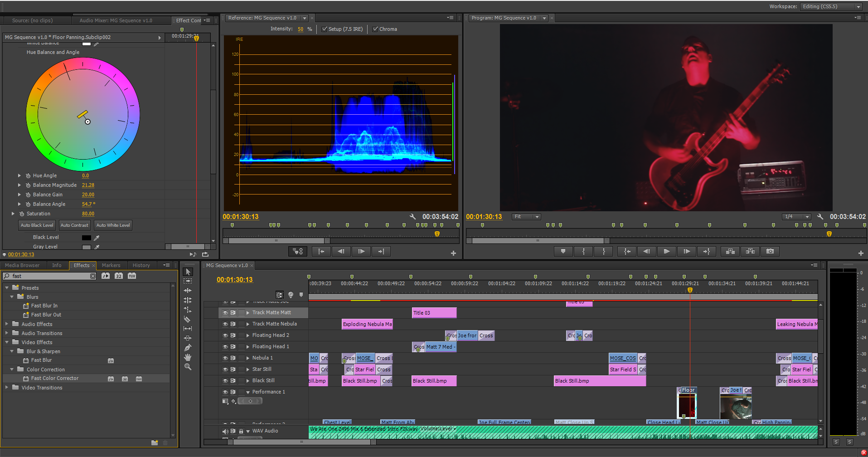The height and width of the screenshot is (457, 868).
Task: Select the Hand tool
Action: [x=188, y=357]
